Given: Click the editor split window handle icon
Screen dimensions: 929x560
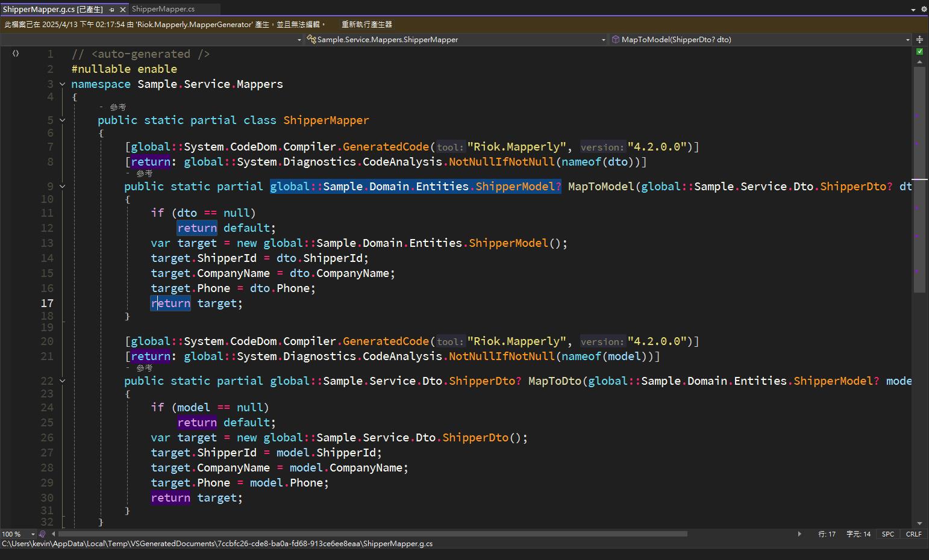Looking at the screenshot, I should click(919, 40).
